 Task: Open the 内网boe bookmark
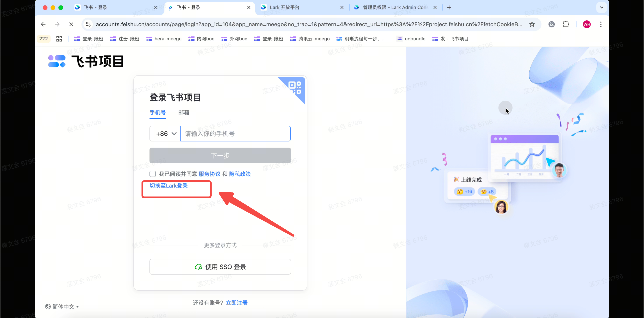coord(202,39)
